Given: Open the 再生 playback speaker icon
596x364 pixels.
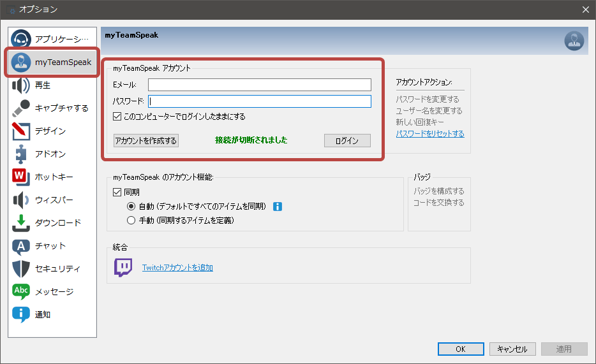Looking at the screenshot, I should [21, 85].
